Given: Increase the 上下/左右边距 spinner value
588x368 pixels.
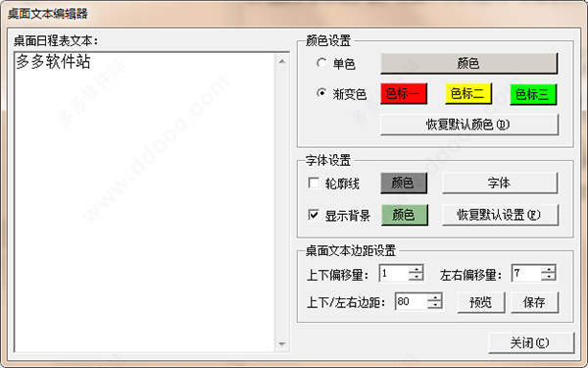Looking at the screenshot, I should point(434,297).
